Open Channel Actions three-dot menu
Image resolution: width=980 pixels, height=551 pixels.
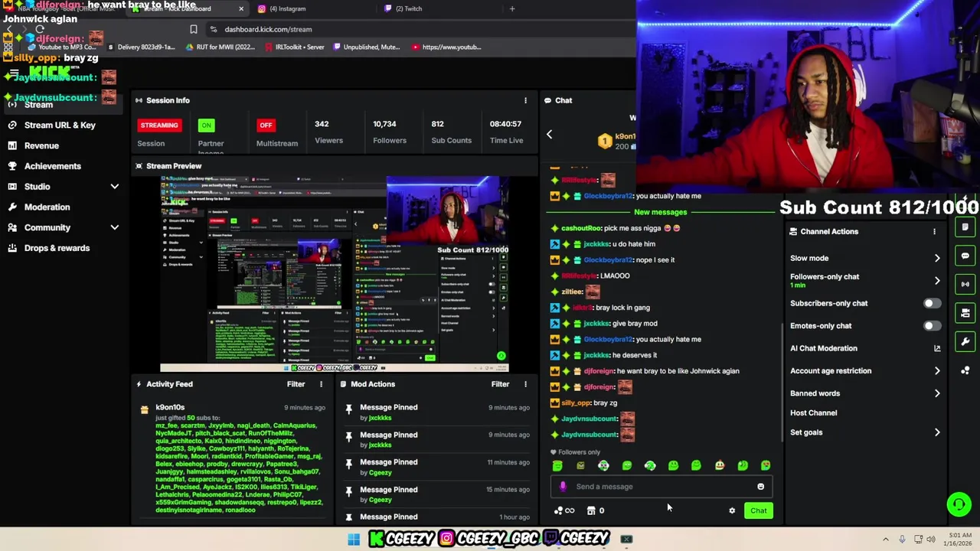(934, 232)
